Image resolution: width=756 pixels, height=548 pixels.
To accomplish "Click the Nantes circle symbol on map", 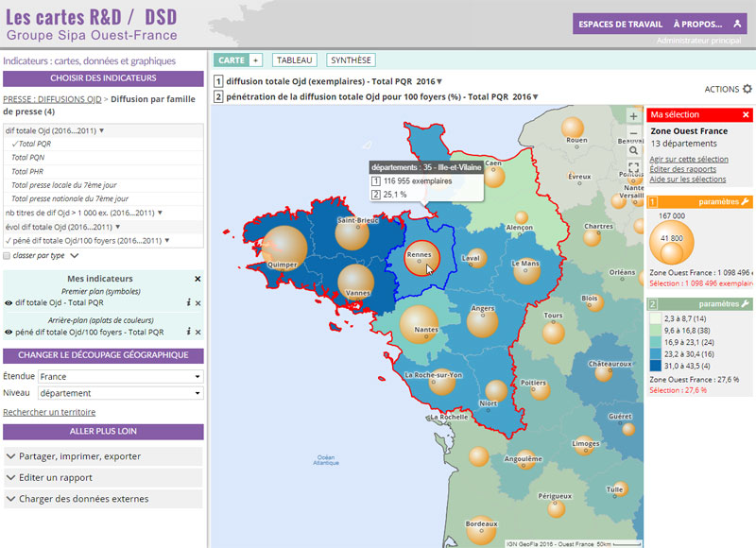I will click(420, 324).
